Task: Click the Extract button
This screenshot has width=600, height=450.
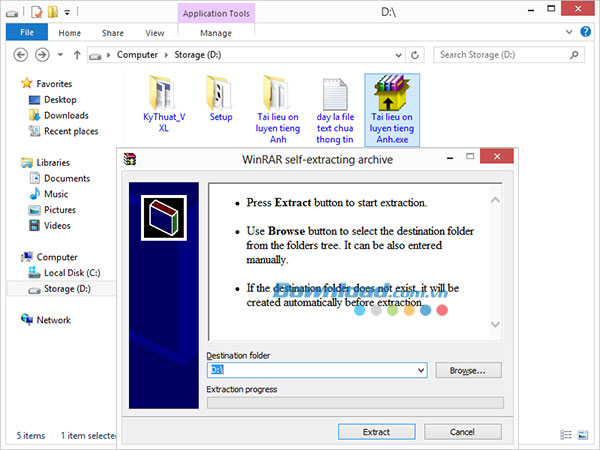Action: coord(376,431)
